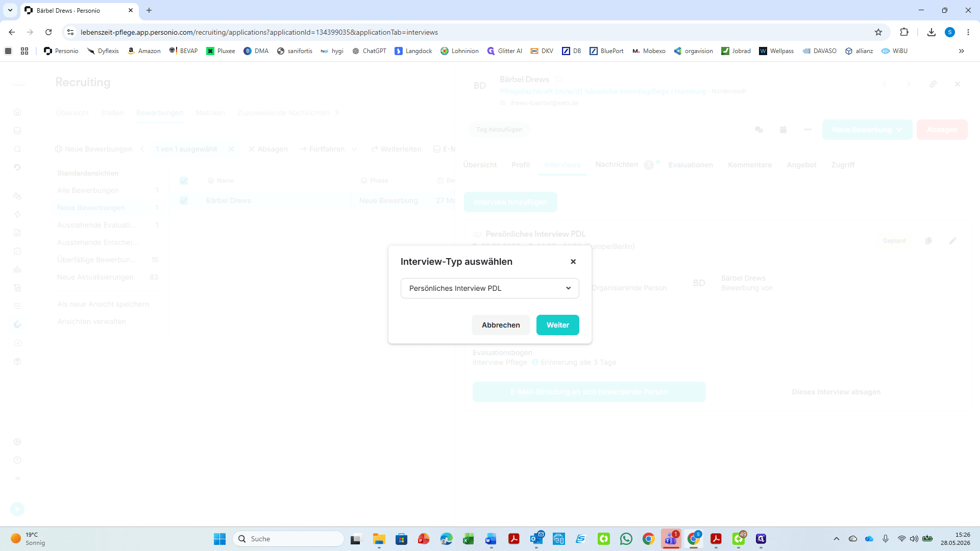
Task: Click the Interview hinzufügen button
Action: 510,202
